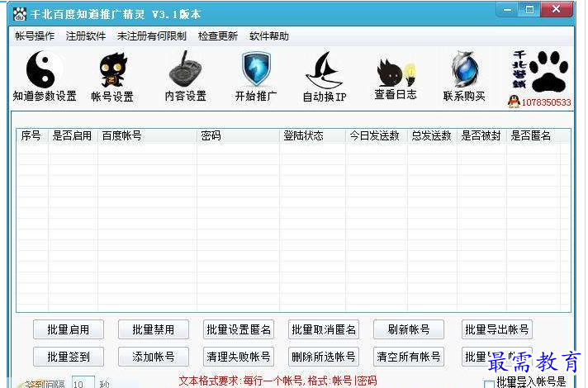
Task: Click the 密码 column header
Action: point(238,135)
